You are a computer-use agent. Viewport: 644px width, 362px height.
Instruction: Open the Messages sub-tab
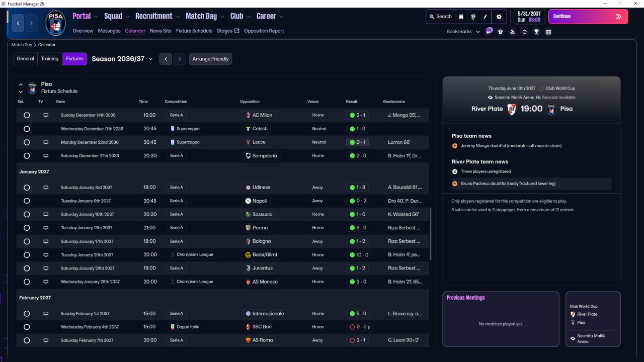(x=109, y=31)
